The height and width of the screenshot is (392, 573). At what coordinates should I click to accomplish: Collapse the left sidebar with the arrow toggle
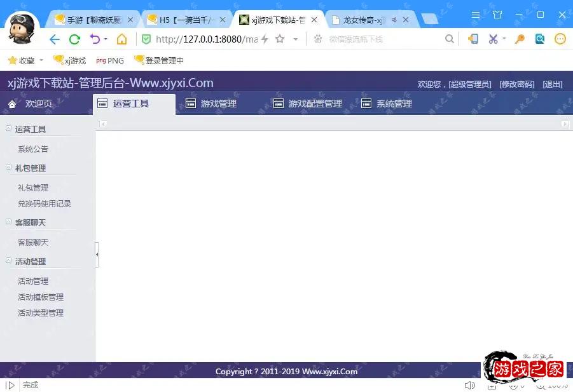coord(97,253)
